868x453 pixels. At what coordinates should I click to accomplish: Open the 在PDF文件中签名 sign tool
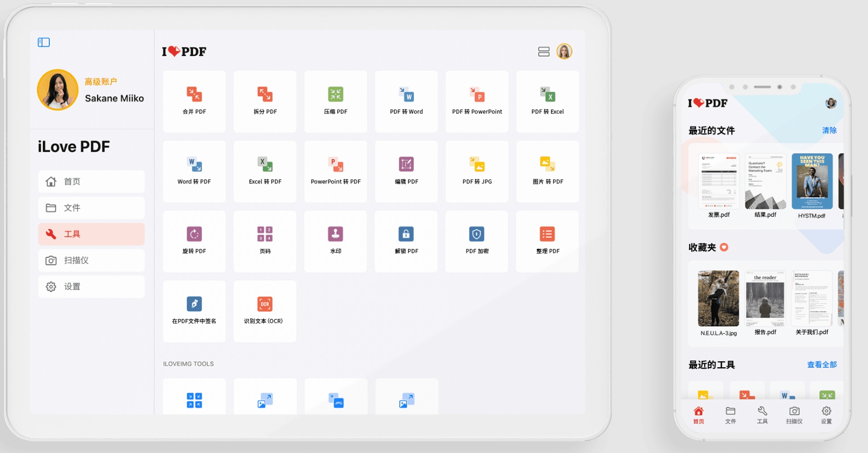(x=194, y=311)
